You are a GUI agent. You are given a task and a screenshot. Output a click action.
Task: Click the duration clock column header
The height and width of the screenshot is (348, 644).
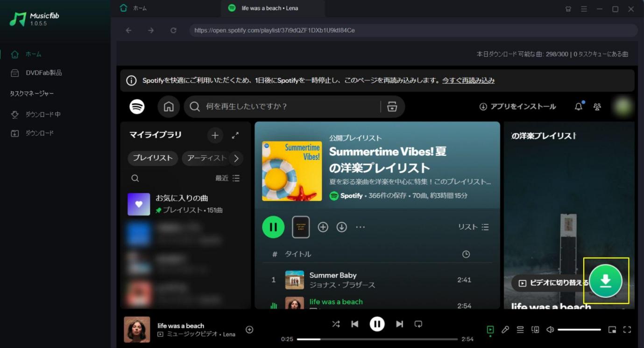[466, 254]
